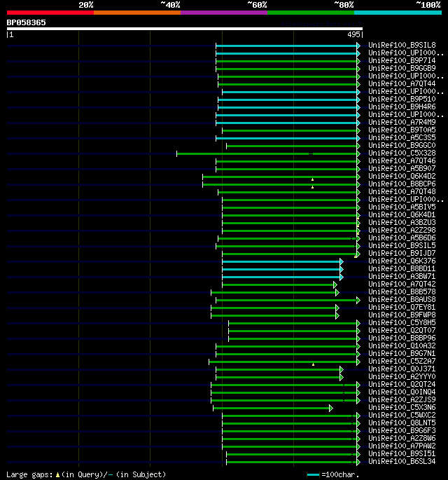
Task: Select the UniRef100_B9T0A5 label
Action: tap(402, 130)
